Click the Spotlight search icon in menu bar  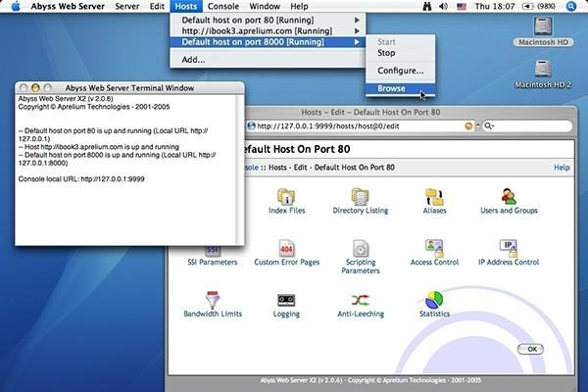570,6
